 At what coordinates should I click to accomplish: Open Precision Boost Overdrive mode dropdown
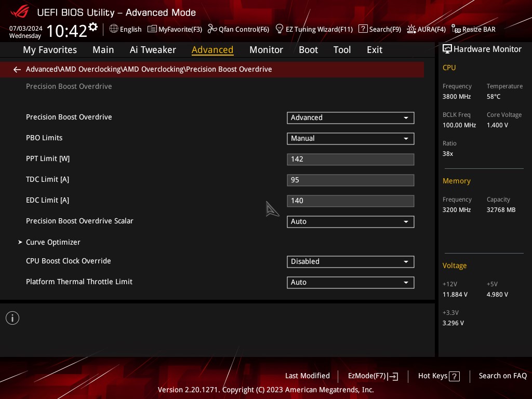(x=351, y=118)
